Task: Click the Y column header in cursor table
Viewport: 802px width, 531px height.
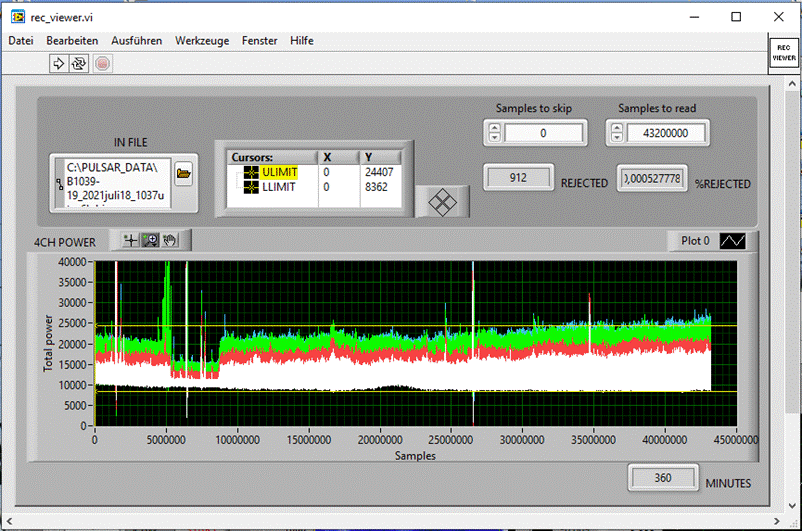Action: point(381,157)
